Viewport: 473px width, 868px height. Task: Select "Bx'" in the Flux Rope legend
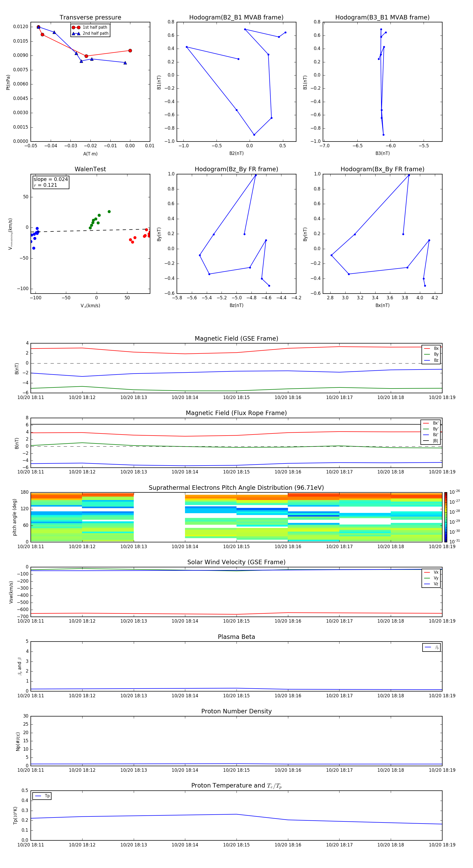(431, 423)
